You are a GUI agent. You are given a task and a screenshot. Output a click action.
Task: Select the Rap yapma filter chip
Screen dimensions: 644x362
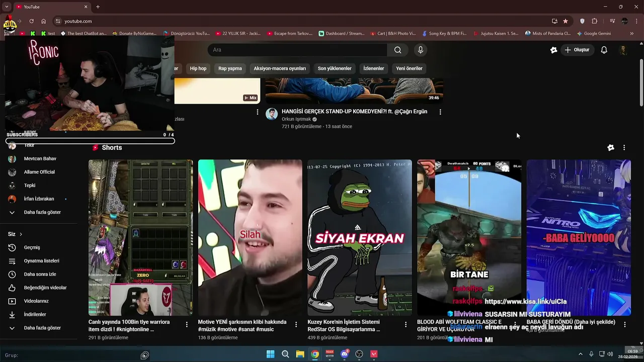click(x=230, y=68)
